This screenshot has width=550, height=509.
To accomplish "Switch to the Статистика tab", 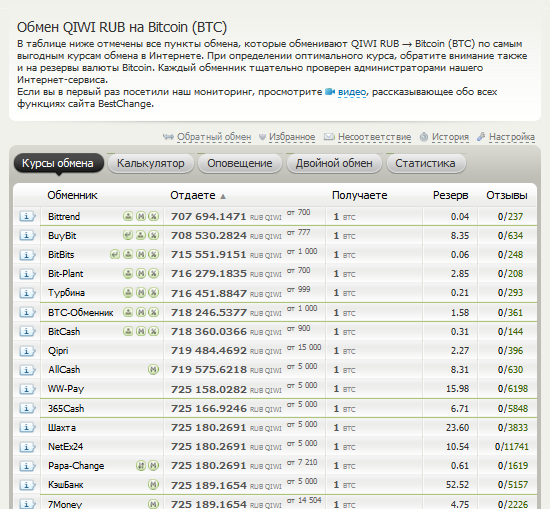I will click(x=425, y=163).
